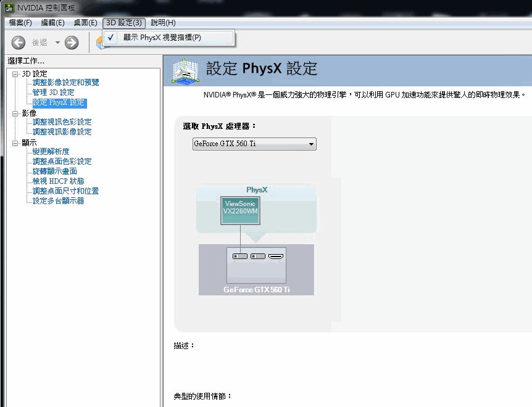The width and height of the screenshot is (532, 407).
Task: Open the 編輯(E) menu
Action: (x=52, y=23)
